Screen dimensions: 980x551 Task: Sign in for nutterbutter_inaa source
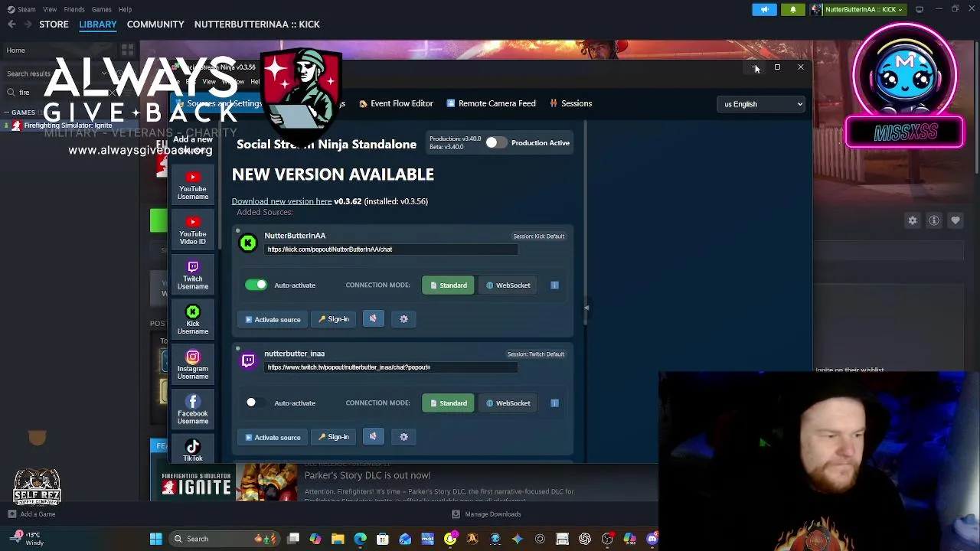tap(334, 437)
